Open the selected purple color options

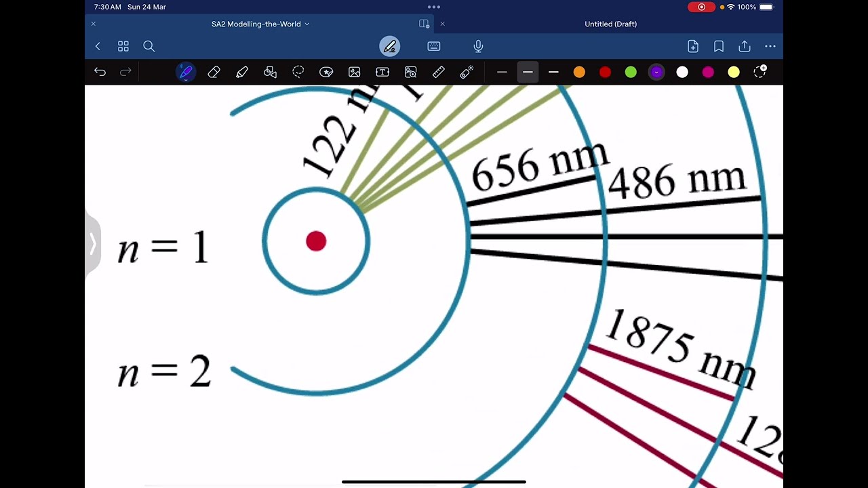pyautogui.click(x=656, y=72)
